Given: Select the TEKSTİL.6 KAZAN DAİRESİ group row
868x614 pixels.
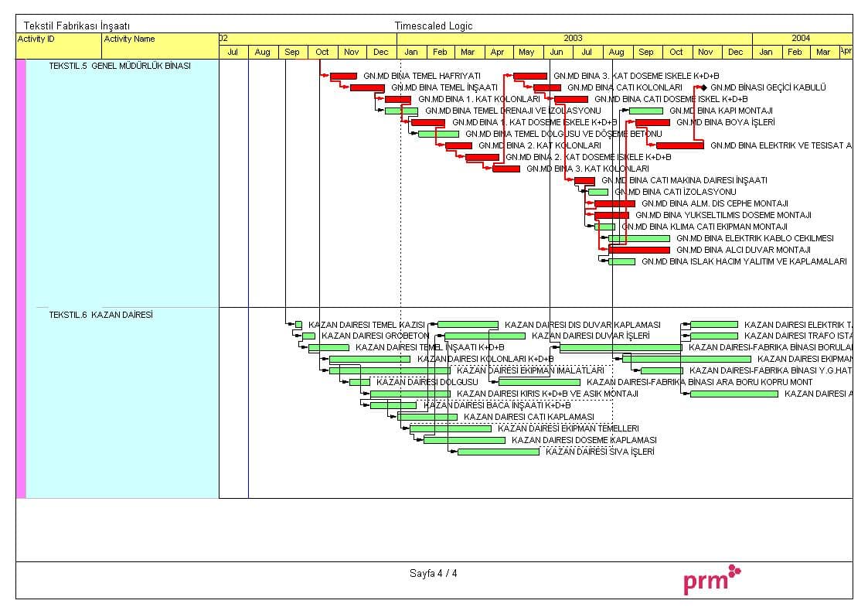Looking at the screenshot, I should click(100, 315).
